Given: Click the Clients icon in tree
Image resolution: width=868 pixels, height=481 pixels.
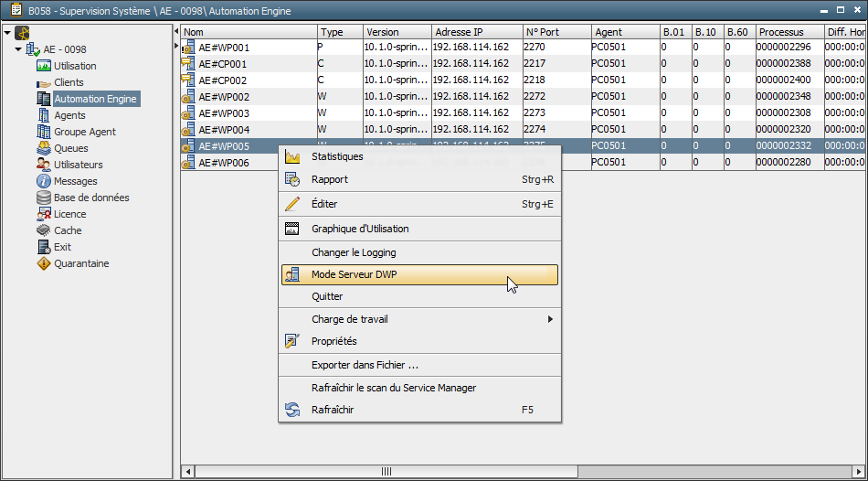Looking at the screenshot, I should 44,82.
